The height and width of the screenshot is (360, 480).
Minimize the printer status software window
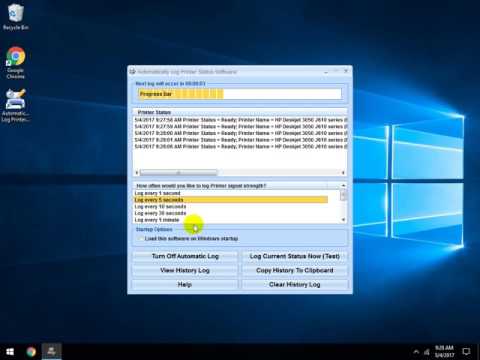[x=326, y=71]
